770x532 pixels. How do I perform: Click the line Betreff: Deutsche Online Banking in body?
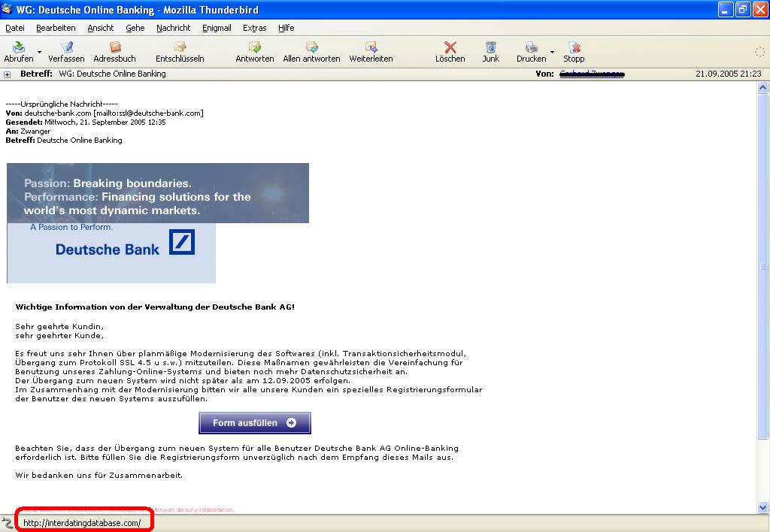(x=64, y=141)
